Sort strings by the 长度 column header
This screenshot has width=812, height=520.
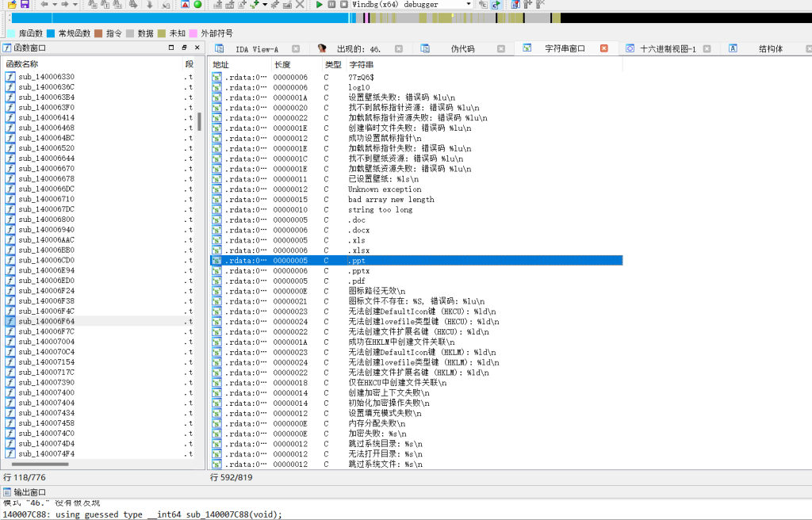(x=283, y=64)
